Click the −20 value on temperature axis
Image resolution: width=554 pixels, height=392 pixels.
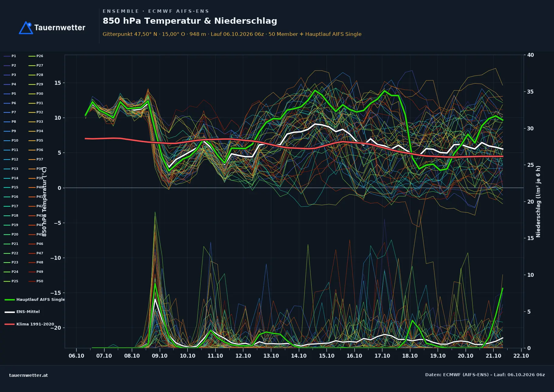tap(56, 328)
